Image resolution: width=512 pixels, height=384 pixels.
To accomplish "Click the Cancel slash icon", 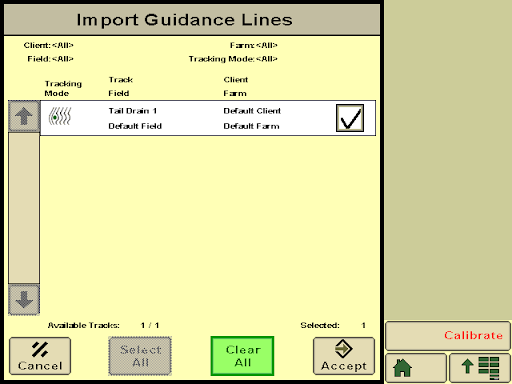I will [x=40, y=349].
